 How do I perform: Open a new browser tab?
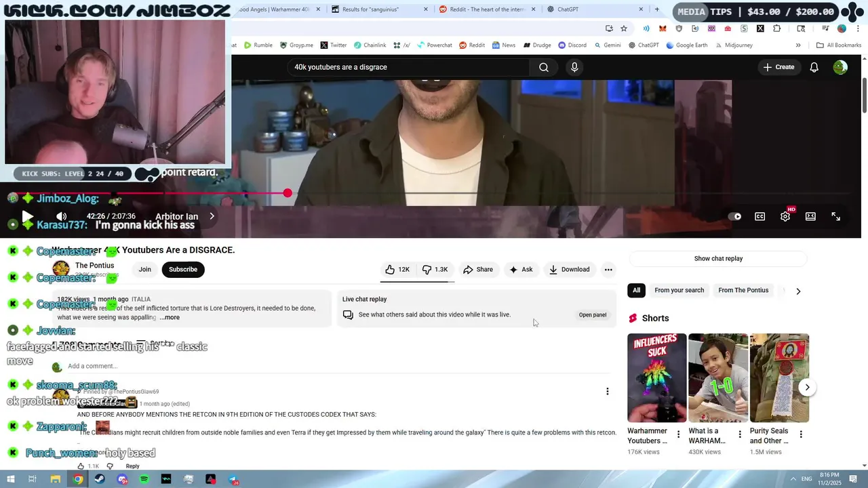(x=656, y=9)
